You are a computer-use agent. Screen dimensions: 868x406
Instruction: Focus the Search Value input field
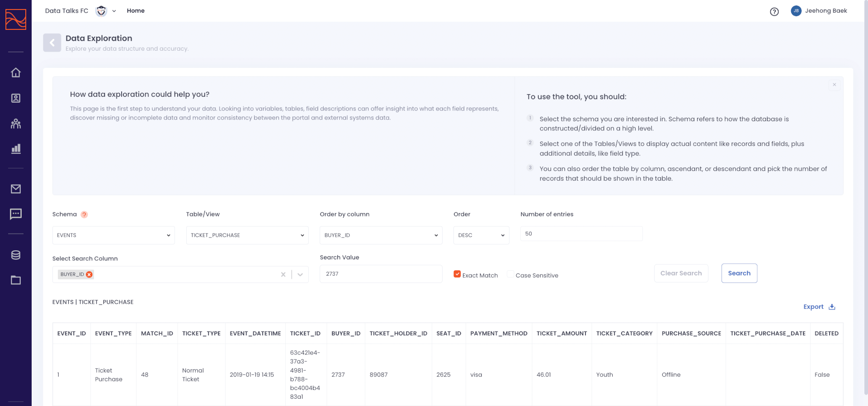381,274
